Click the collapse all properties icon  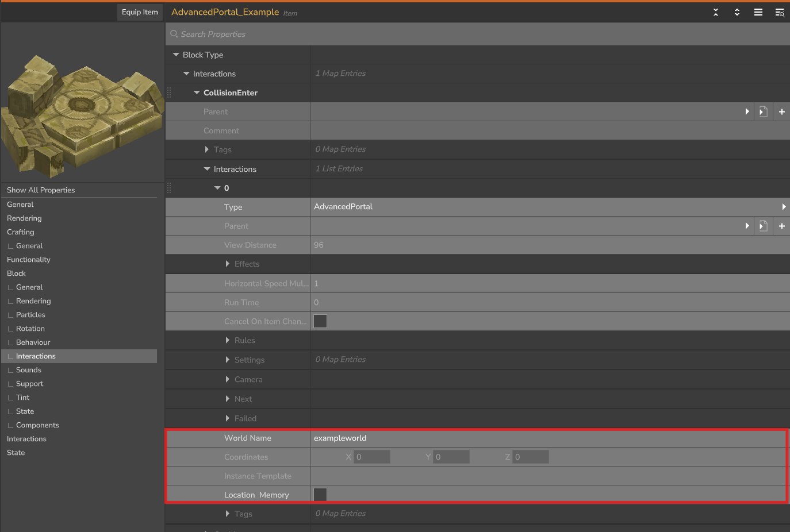pos(716,12)
